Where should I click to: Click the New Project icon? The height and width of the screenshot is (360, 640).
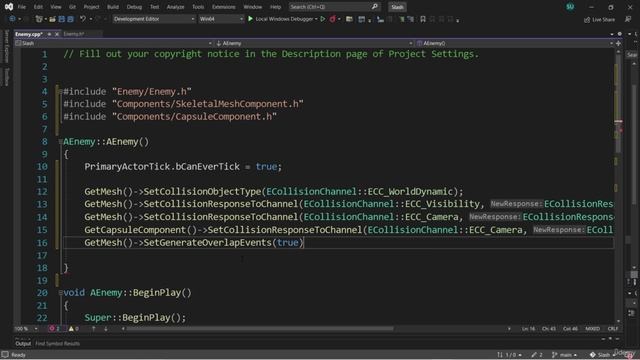[39, 19]
